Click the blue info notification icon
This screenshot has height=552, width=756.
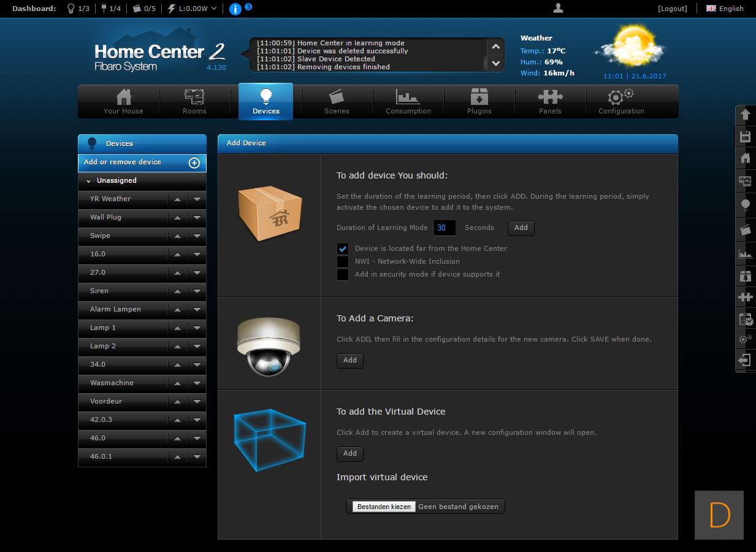[x=235, y=9]
